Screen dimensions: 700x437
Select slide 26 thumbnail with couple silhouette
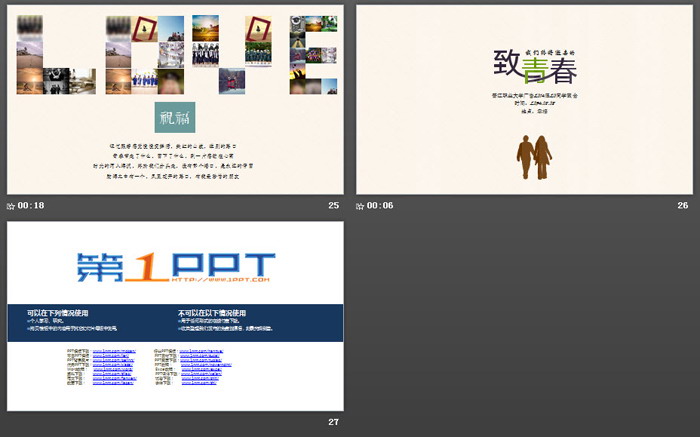[x=525, y=100]
